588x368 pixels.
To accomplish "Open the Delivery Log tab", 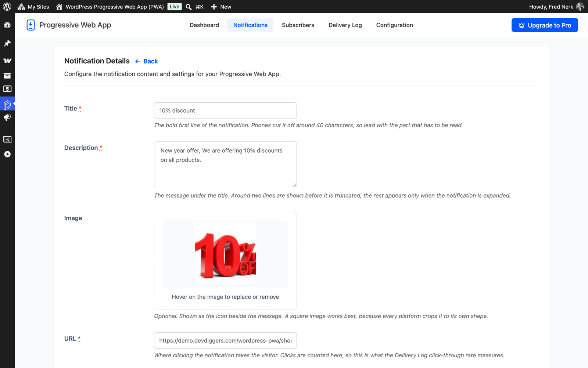I will tap(345, 25).
